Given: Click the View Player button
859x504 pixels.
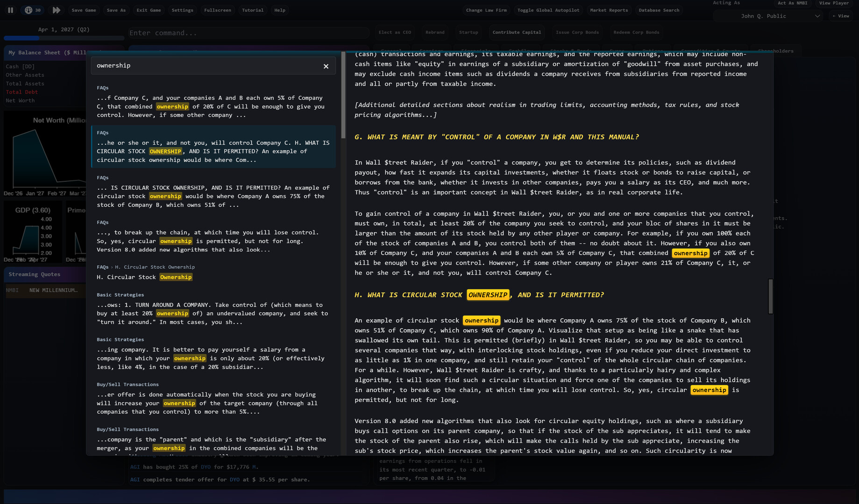Looking at the screenshot, I should pyautogui.click(x=834, y=3).
